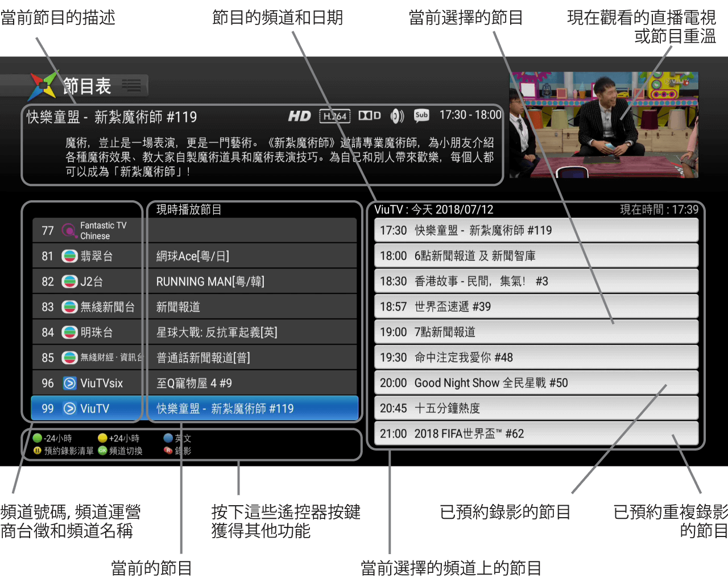Click the H.264 codec icon

coord(335,116)
